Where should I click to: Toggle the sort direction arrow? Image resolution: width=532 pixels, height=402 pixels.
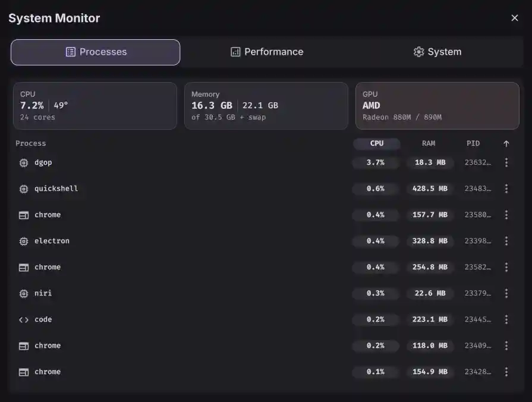(506, 143)
